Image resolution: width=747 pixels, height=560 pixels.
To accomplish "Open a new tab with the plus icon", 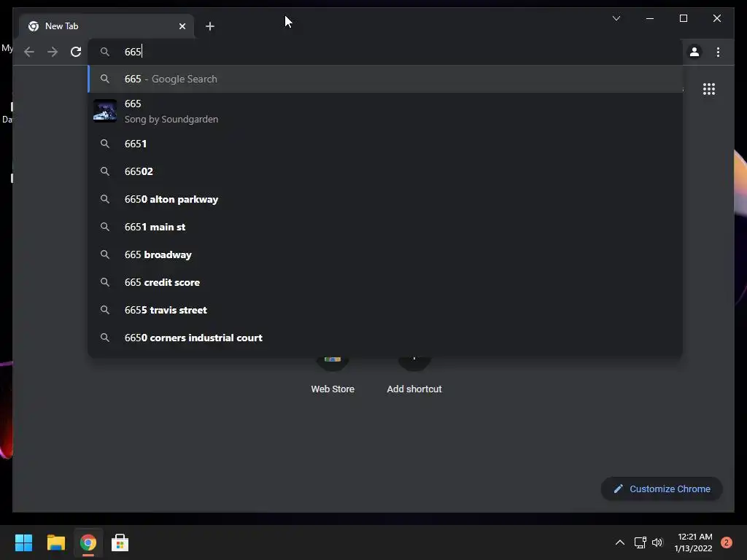I will [210, 26].
